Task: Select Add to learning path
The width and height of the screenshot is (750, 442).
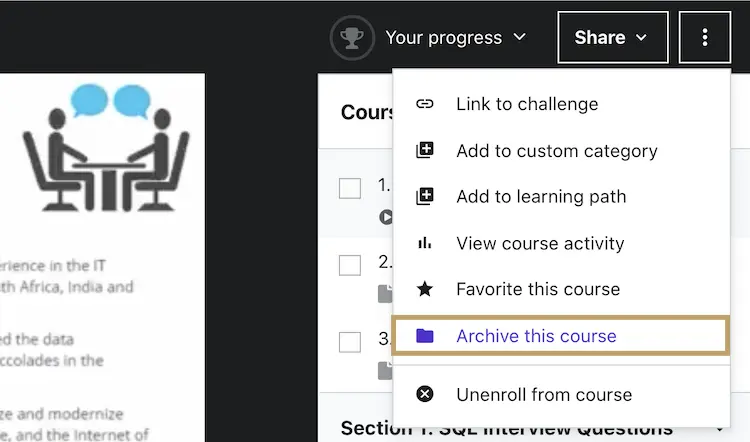Action: (541, 197)
